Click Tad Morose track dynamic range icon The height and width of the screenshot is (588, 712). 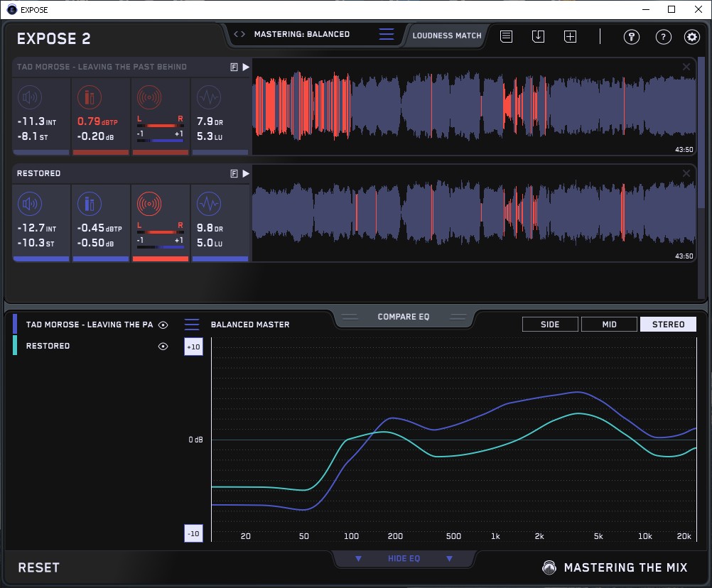click(x=208, y=97)
